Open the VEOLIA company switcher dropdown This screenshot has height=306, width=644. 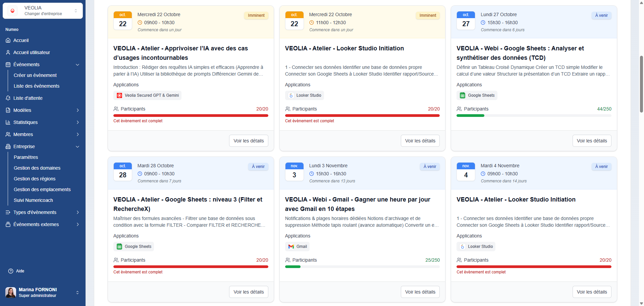coord(43,11)
